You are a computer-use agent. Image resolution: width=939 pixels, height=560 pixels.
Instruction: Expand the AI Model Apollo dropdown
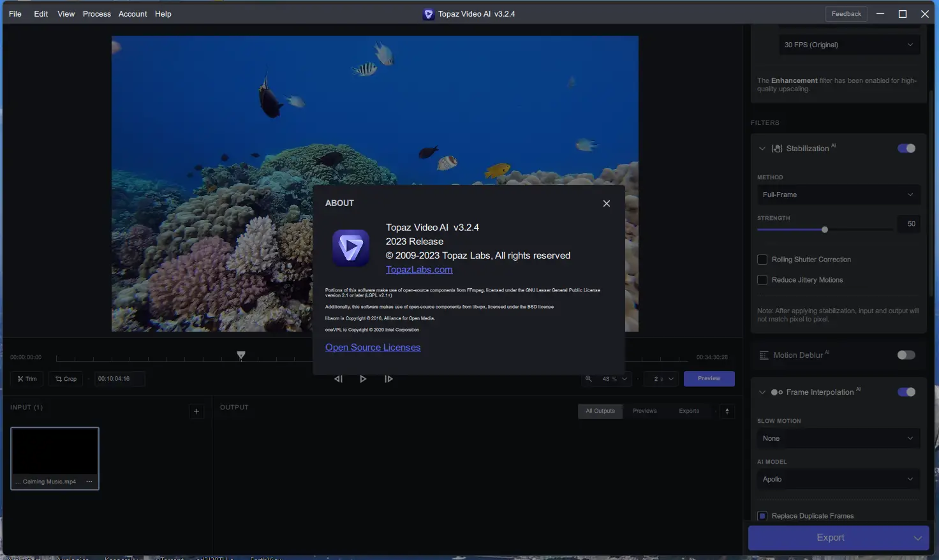click(838, 479)
